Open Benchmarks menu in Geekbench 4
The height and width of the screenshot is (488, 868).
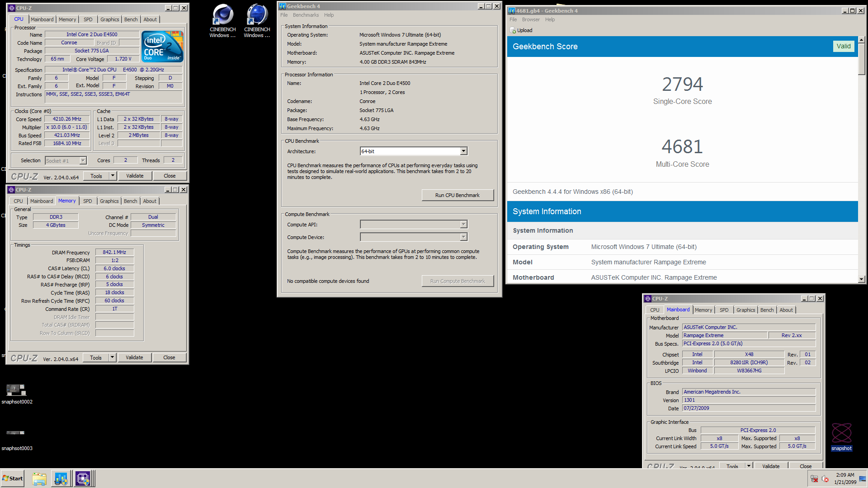click(306, 15)
